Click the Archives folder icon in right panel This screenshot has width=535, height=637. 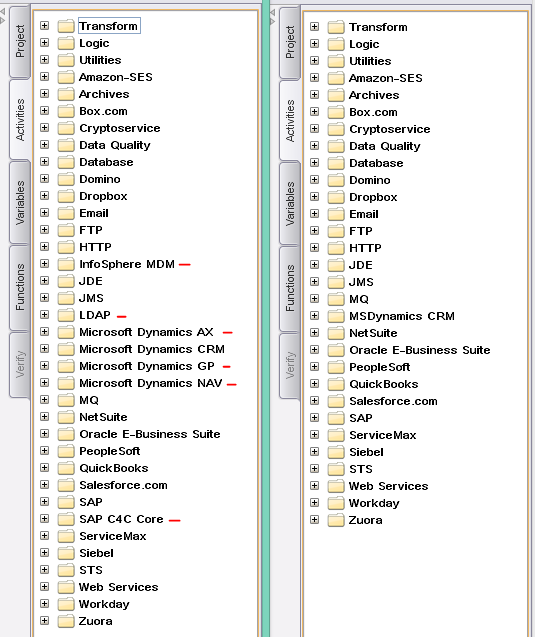tap(336, 95)
